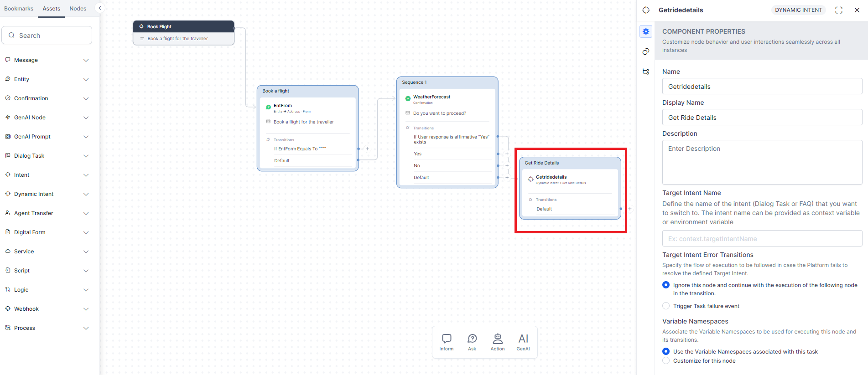
Task: Switch to the Nodes tab
Action: (x=78, y=9)
